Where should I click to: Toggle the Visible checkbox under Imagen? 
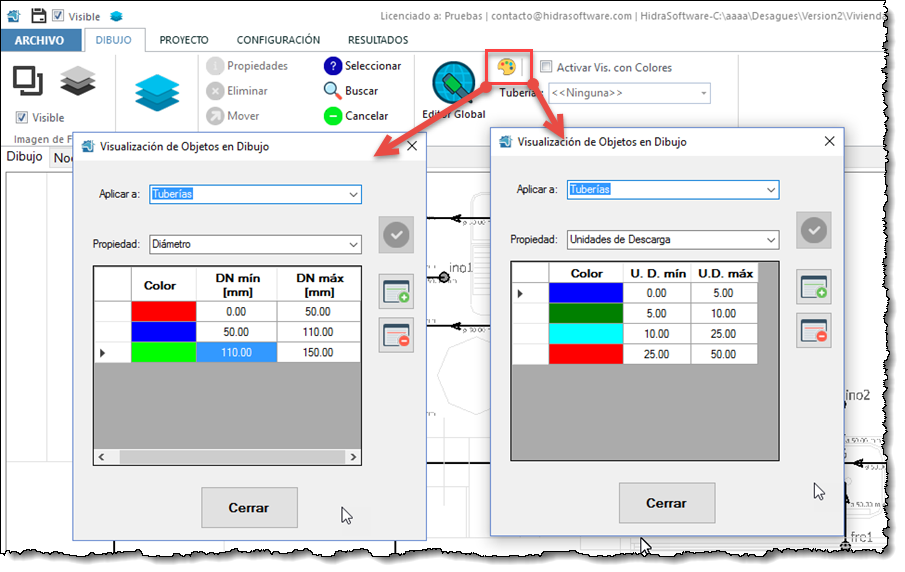click(x=22, y=117)
